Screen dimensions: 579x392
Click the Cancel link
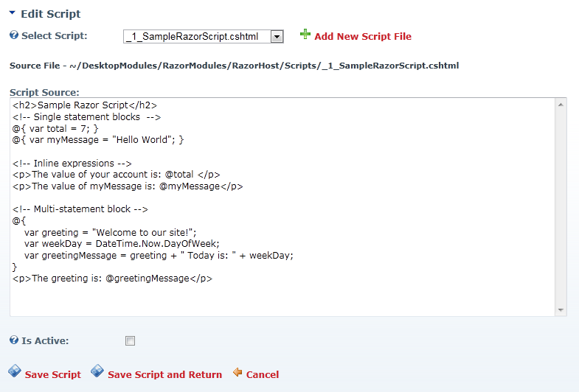coord(262,374)
